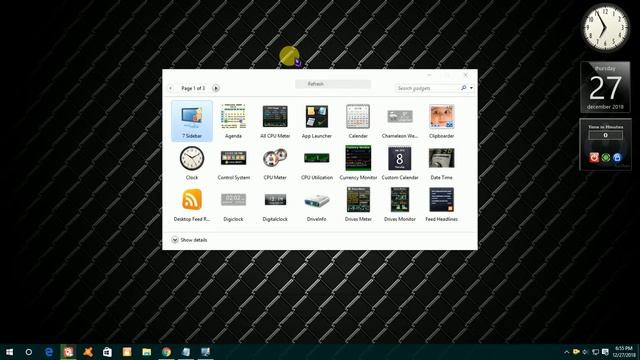Open the taskbar clock and date
Screen dimensions: 640x360
click(x=623, y=352)
